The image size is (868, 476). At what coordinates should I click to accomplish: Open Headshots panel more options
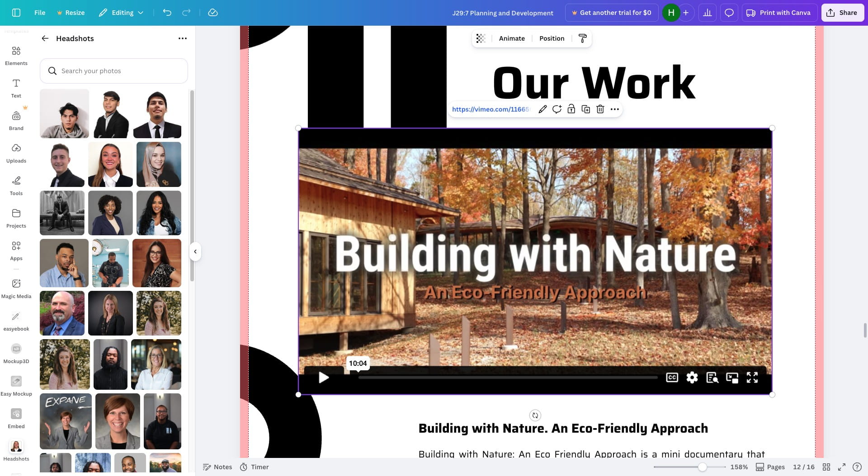coord(183,38)
